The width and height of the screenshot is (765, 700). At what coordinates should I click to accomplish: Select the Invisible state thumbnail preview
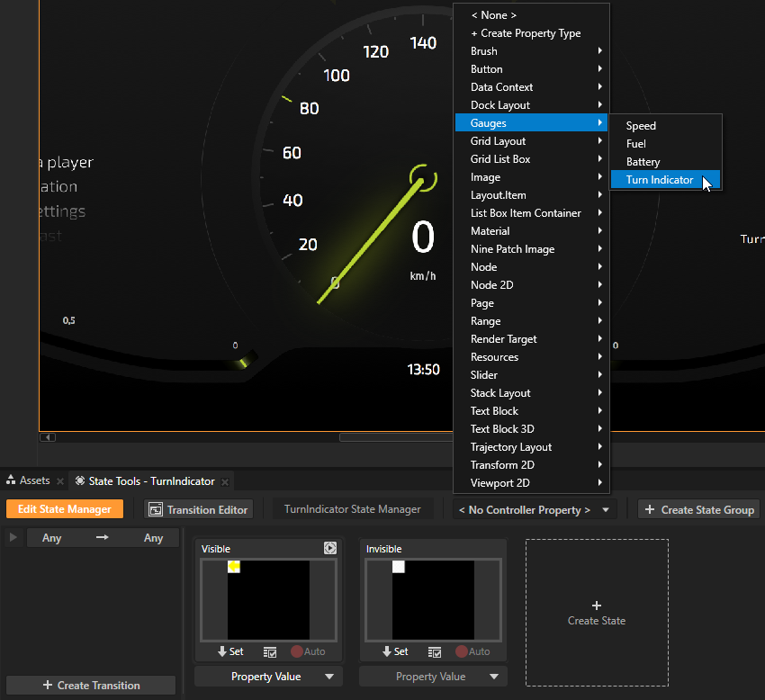click(x=433, y=599)
